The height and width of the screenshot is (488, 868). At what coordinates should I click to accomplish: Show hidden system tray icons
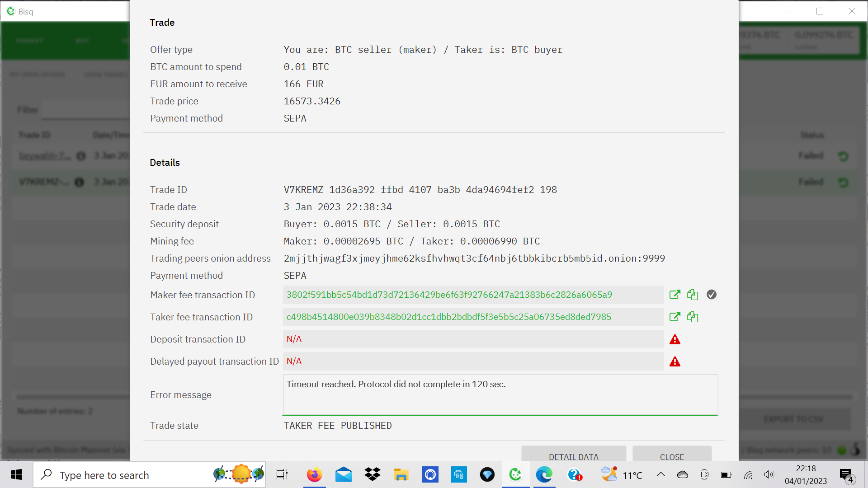(660, 474)
